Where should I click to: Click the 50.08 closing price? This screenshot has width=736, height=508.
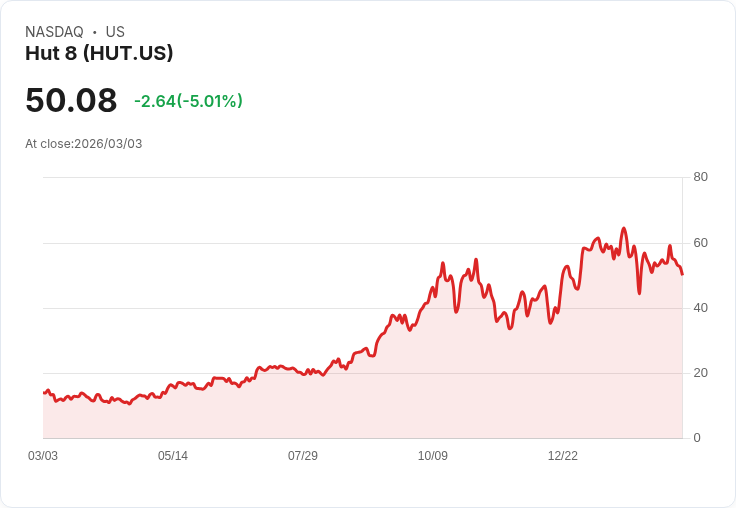pyautogui.click(x=71, y=101)
